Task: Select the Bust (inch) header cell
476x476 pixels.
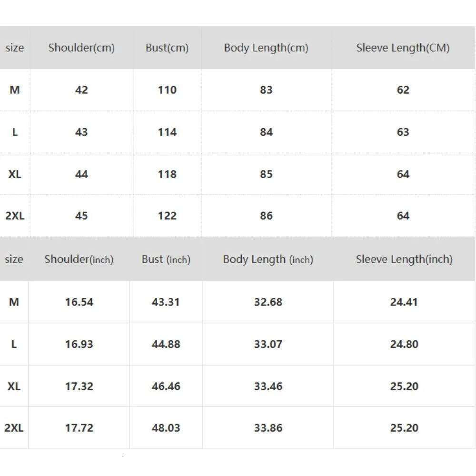Action: (x=166, y=259)
